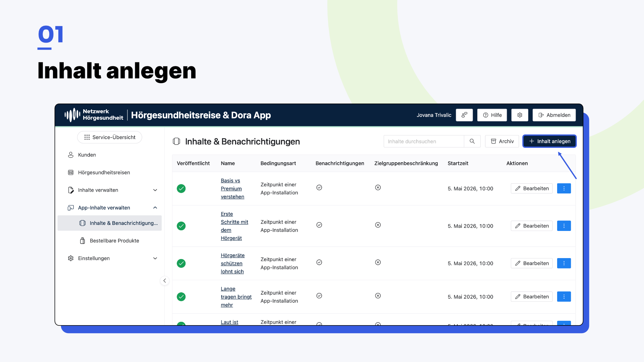Open link Hörgeräte schützen lohnt sich
The width and height of the screenshot is (644, 362).
pos(232,263)
